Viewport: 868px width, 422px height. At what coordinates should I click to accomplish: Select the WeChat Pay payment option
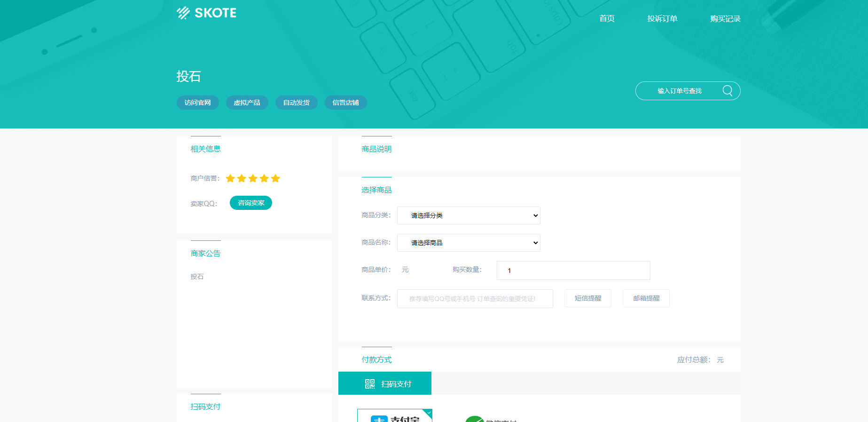click(491, 418)
